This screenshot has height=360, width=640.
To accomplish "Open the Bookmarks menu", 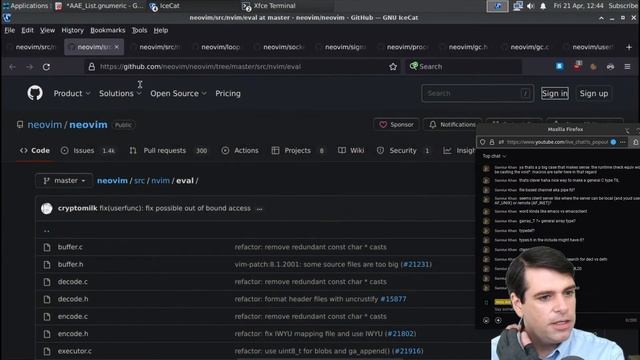I will tap(108, 30).
